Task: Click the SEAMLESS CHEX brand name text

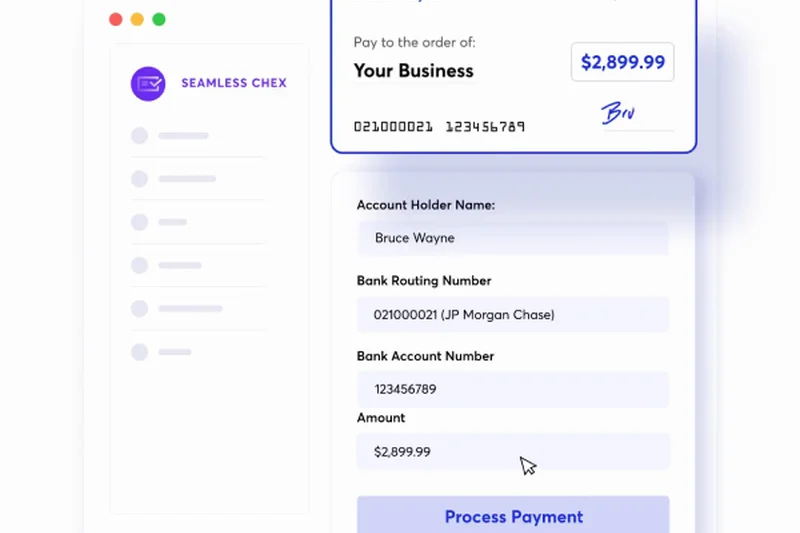Action: (233, 83)
